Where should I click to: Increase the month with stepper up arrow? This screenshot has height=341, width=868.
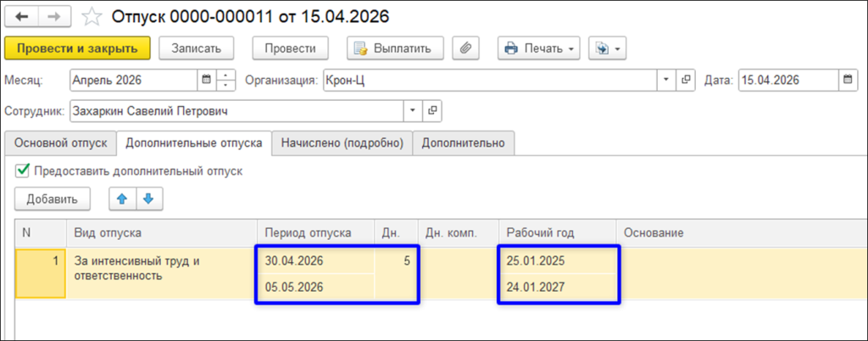tap(225, 75)
